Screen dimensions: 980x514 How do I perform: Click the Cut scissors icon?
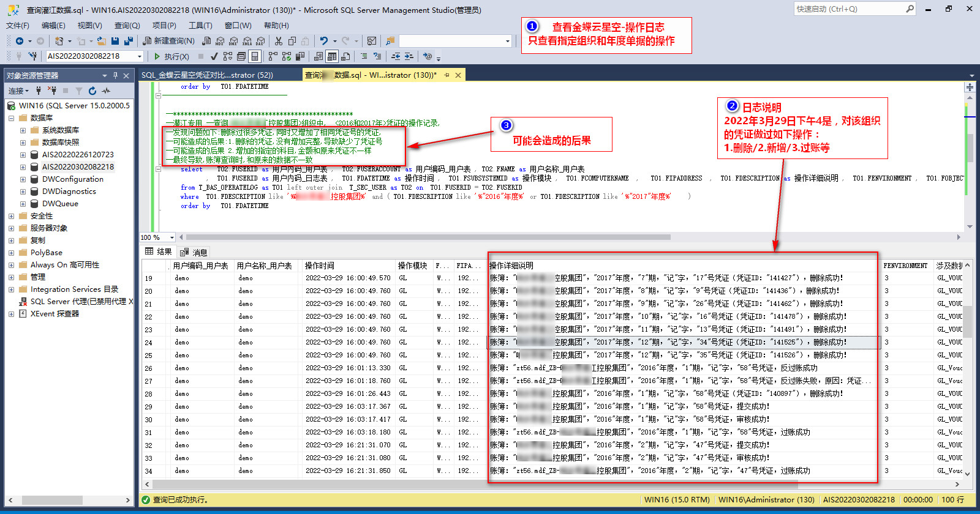coord(279,41)
